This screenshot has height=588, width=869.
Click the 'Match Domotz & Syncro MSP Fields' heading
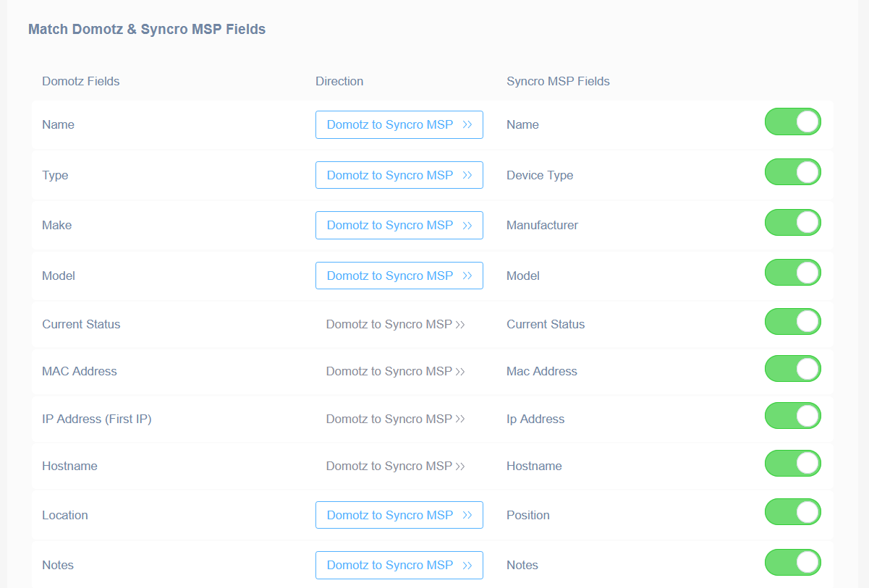[147, 30]
